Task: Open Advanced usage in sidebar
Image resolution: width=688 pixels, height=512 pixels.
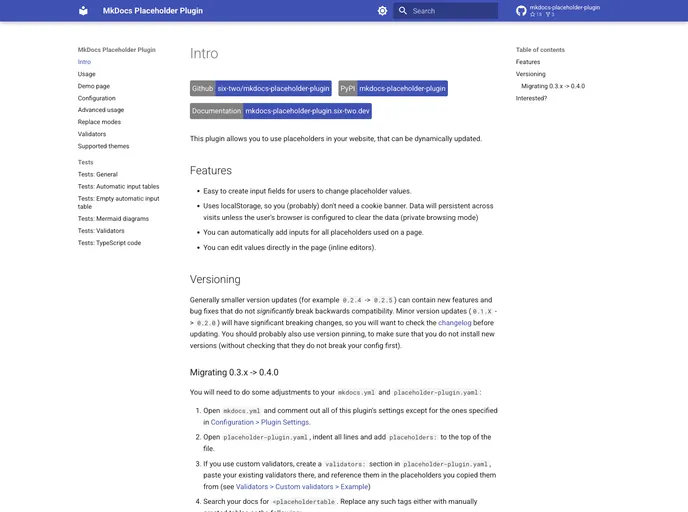Action: [x=101, y=110]
